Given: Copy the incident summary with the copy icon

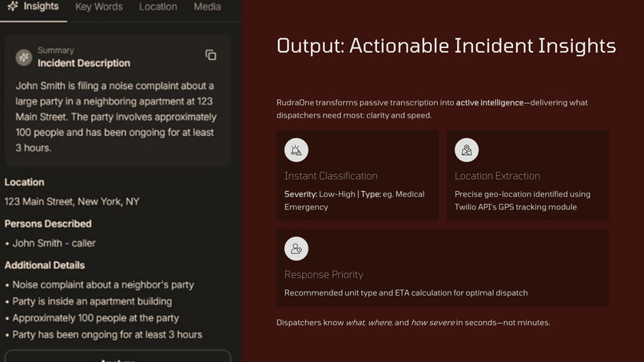Looking at the screenshot, I should 211,55.
